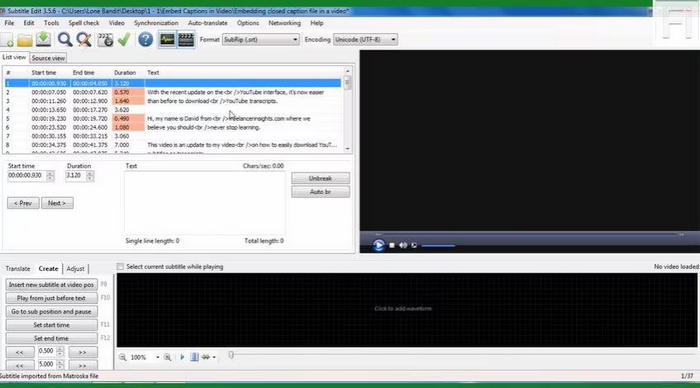The height and width of the screenshot is (388, 700).
Task: Click the Save subtitle icon
Action: point(43,39)
